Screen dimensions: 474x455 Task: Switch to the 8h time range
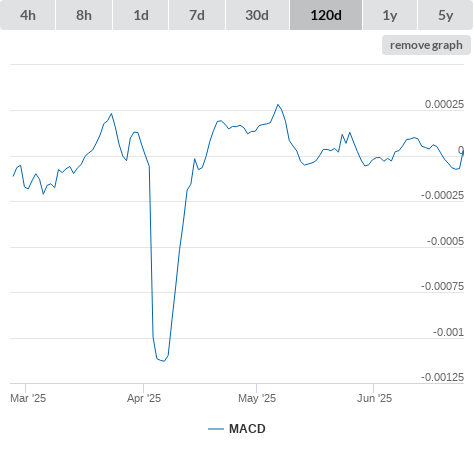(x=84, y=15)
